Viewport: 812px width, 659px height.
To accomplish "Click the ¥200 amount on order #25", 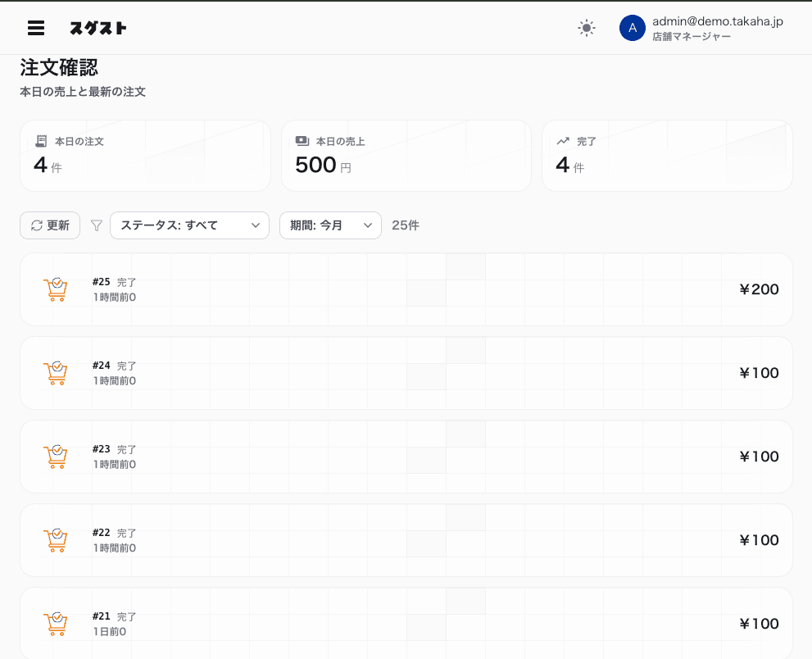I will 759,289.
